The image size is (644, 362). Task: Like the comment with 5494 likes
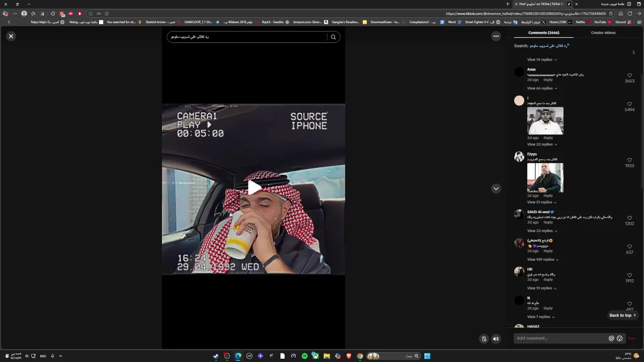[x=629, y=104]
